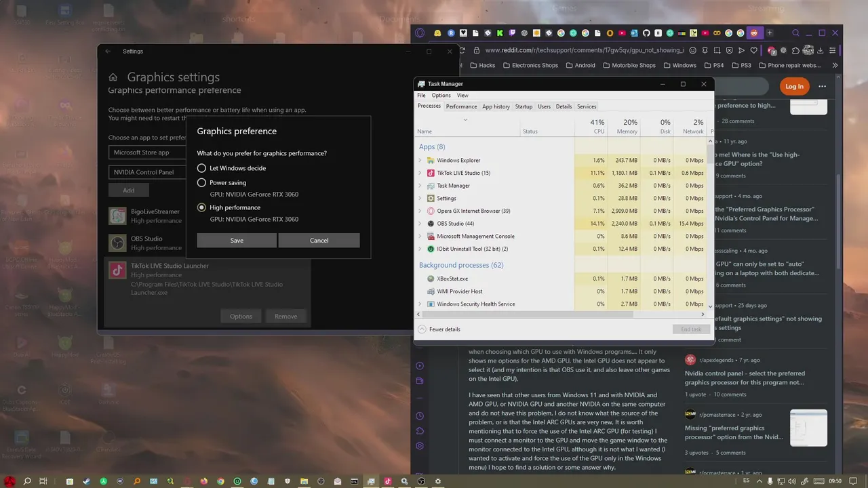Click the Reddit address bar URL
Screen dimensions: 868x488
585,50
